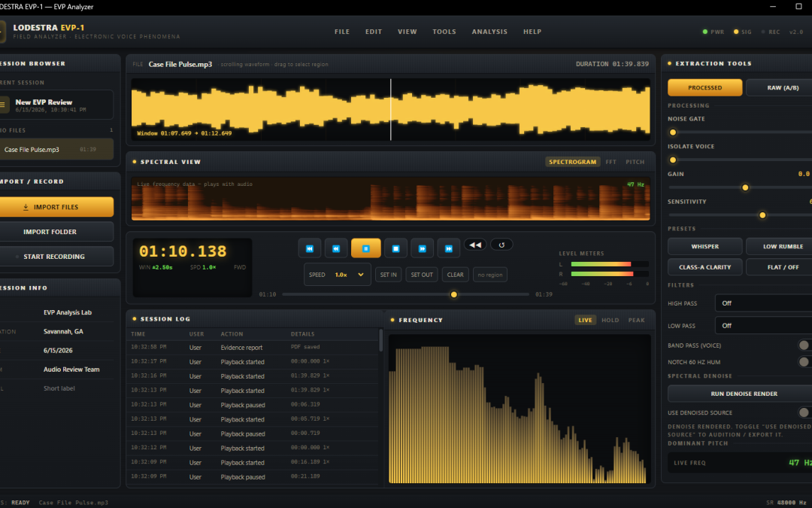Open the FILE menu

[x=342, y=32]
